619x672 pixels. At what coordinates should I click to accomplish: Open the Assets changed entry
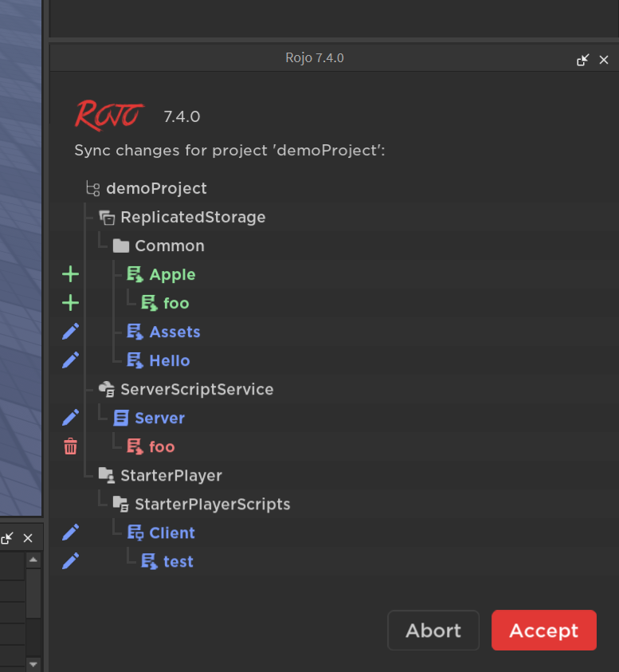334,332
